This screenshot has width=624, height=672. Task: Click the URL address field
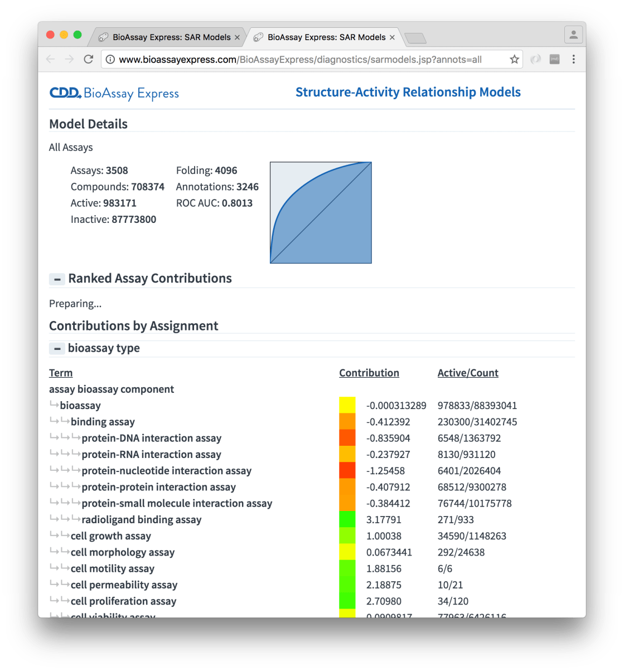(307, 60)
